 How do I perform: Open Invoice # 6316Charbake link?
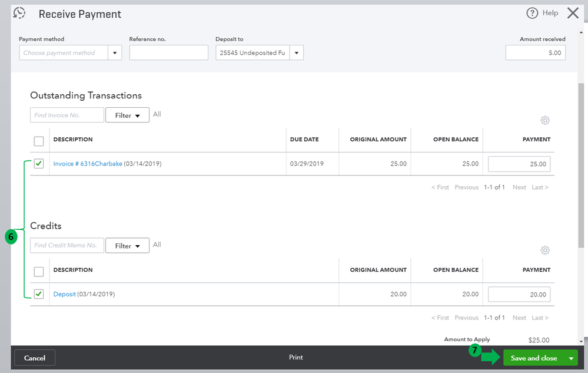pos(88,164)
